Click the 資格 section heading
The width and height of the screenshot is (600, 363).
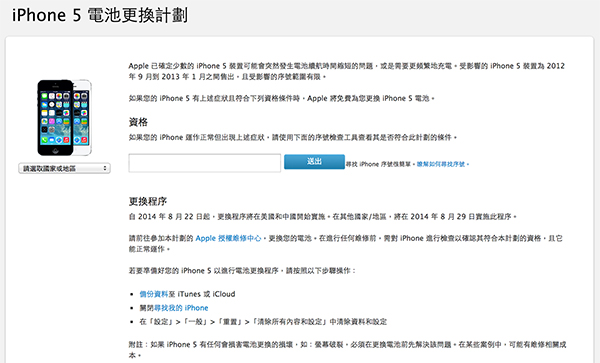pos(138,122)
